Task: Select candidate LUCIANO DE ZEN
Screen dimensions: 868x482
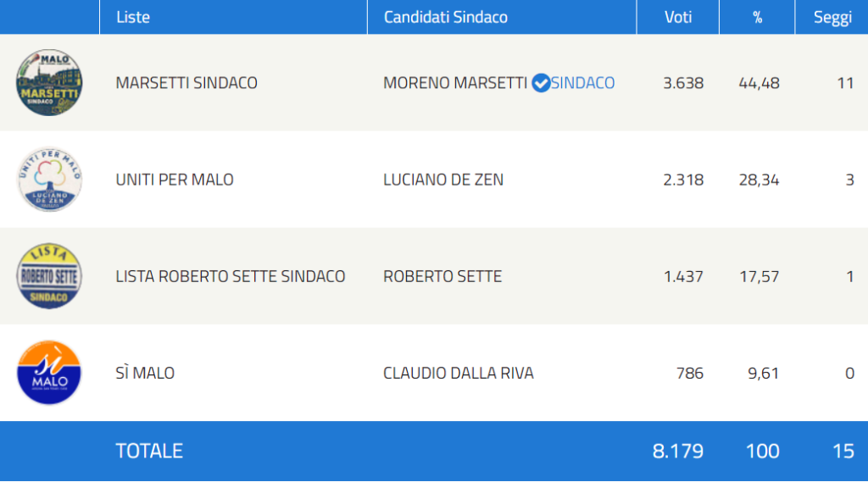Action: (443, 180)
